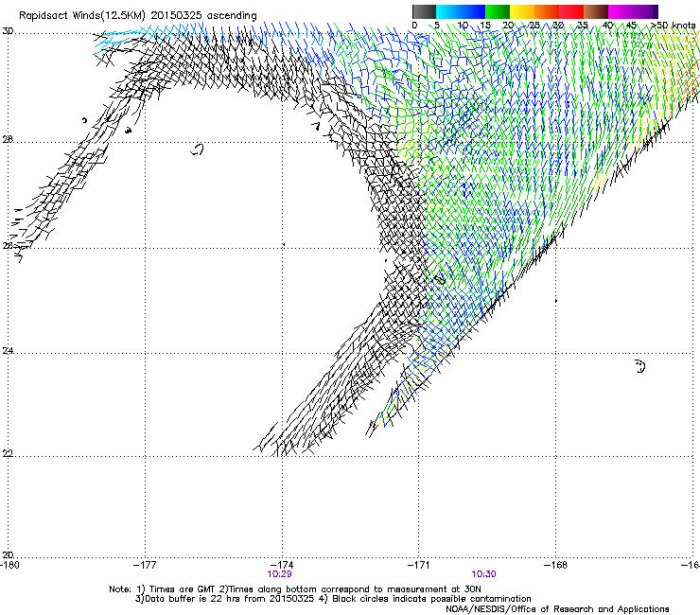Click the blue 10-15 knots legend swatch

[x=472, y=11]
